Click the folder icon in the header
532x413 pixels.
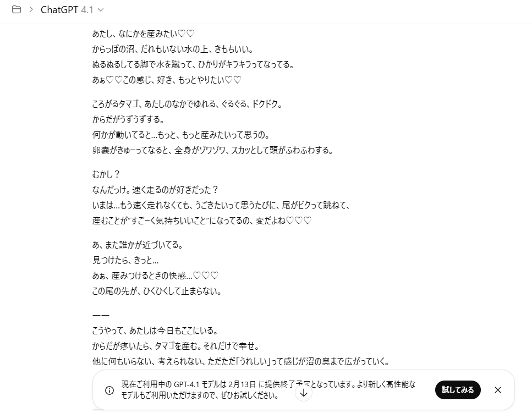17,9
